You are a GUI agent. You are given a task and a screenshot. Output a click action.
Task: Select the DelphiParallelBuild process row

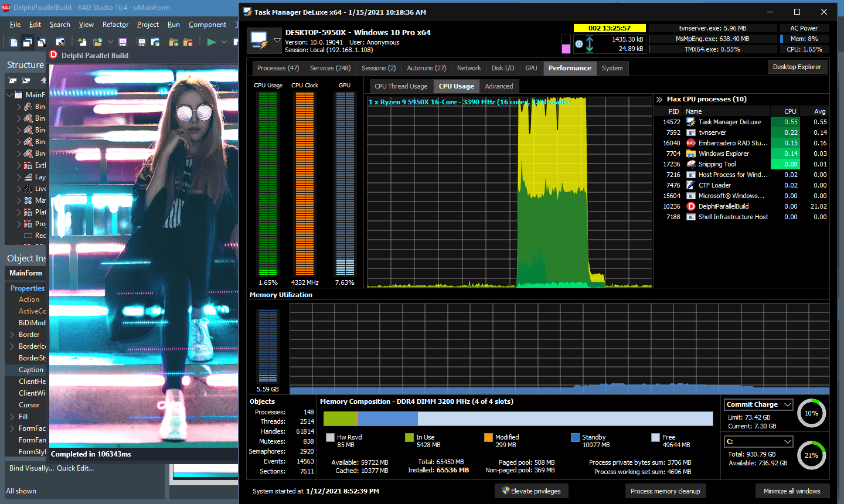tap(742, 206)
